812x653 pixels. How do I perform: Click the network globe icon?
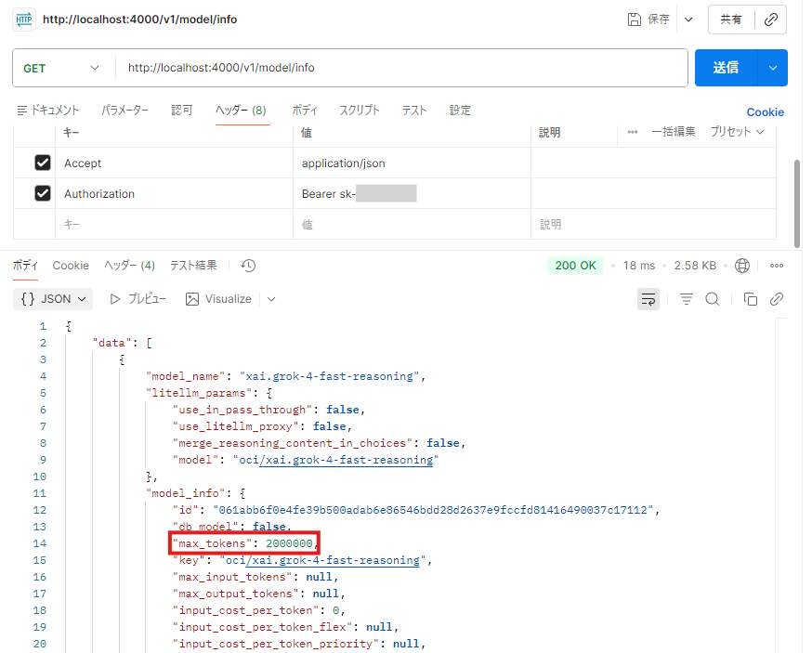(742, 266)
